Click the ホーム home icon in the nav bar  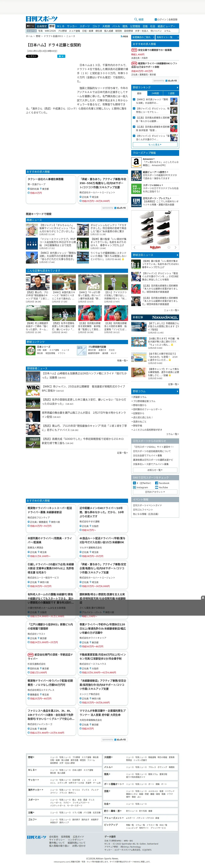30,26
